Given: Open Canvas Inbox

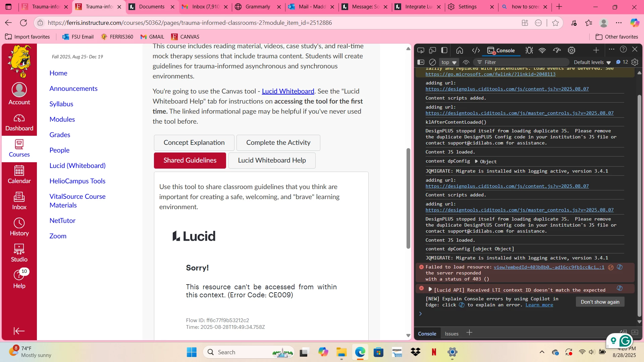Looking at the screenshot, I should point(19,201).
